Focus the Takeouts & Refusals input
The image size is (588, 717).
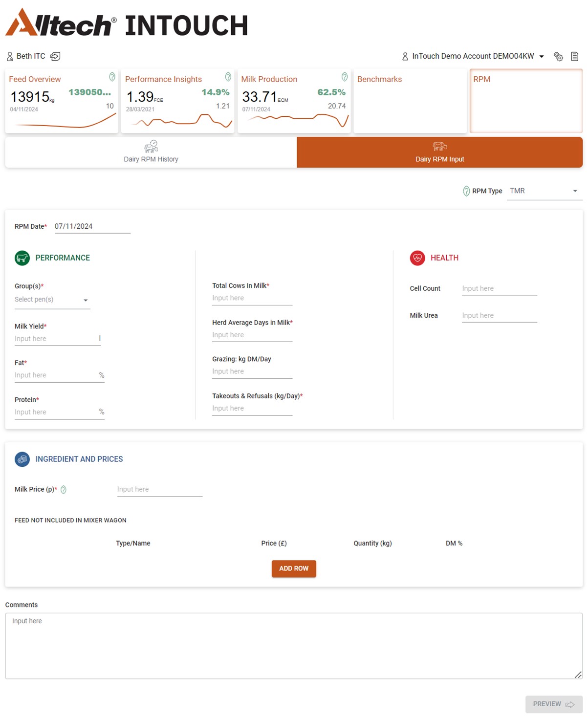252,409
